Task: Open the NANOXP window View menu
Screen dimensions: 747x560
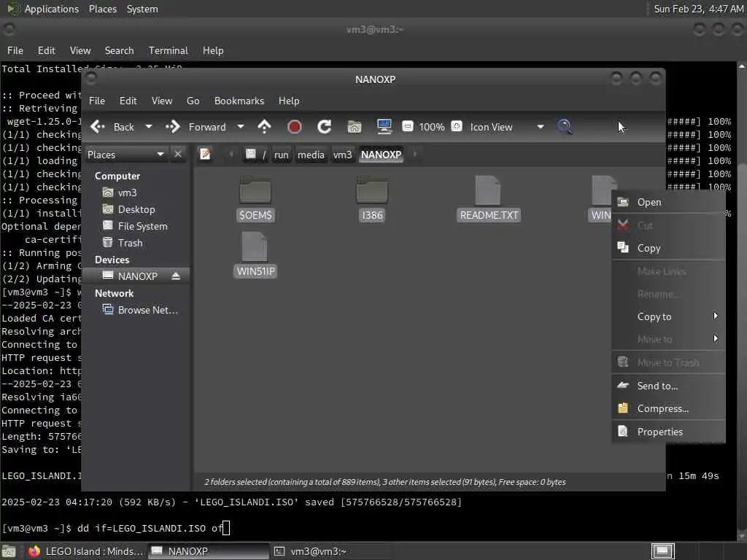Action: pos(162,101)
